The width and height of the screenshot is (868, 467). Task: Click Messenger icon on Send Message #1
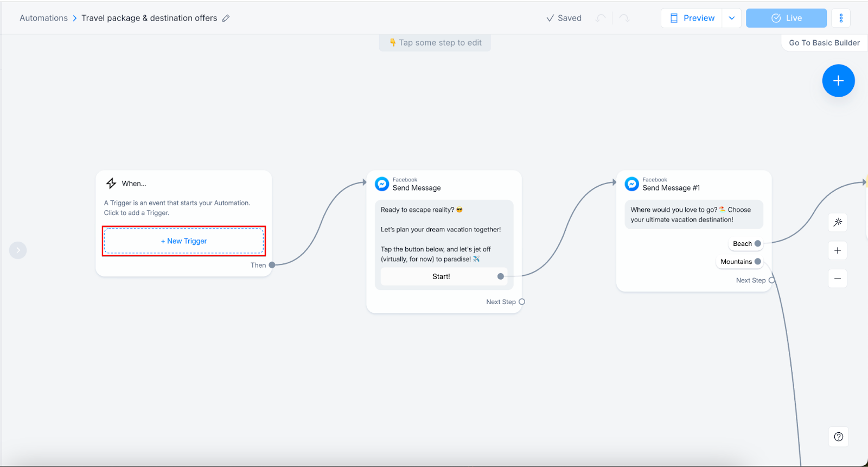(631, 184)
